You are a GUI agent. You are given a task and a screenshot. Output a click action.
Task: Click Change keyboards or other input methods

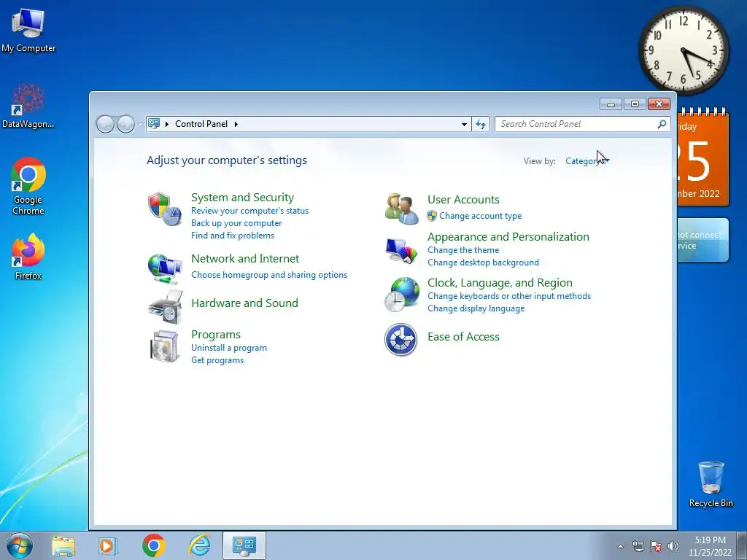[x=508, y=296]
